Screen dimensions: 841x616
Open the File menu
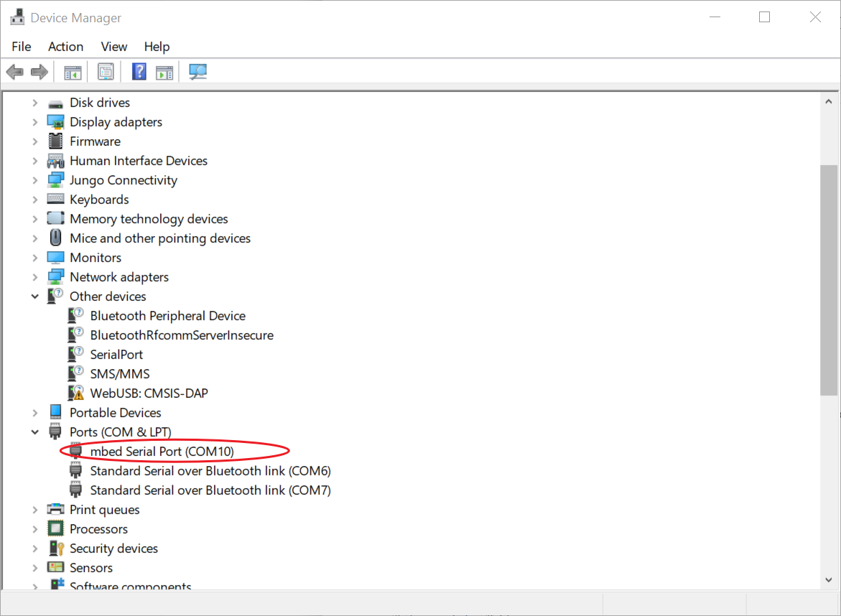(21, 46)
